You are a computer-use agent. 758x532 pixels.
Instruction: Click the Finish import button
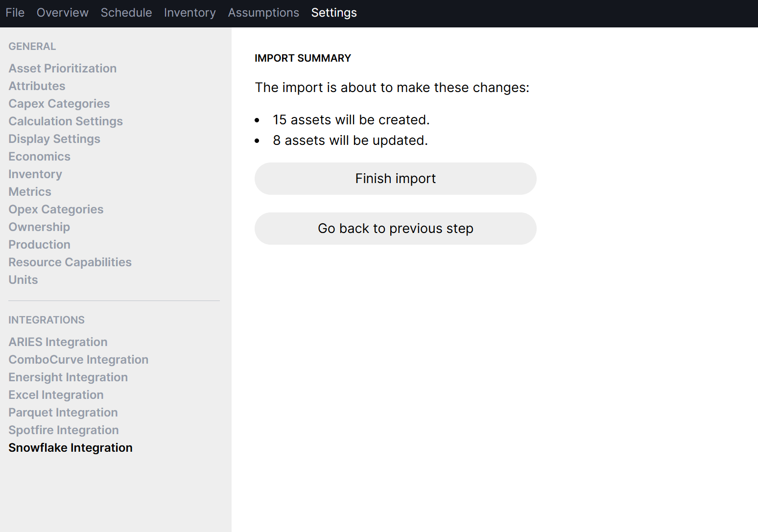[x=396, y=179]
